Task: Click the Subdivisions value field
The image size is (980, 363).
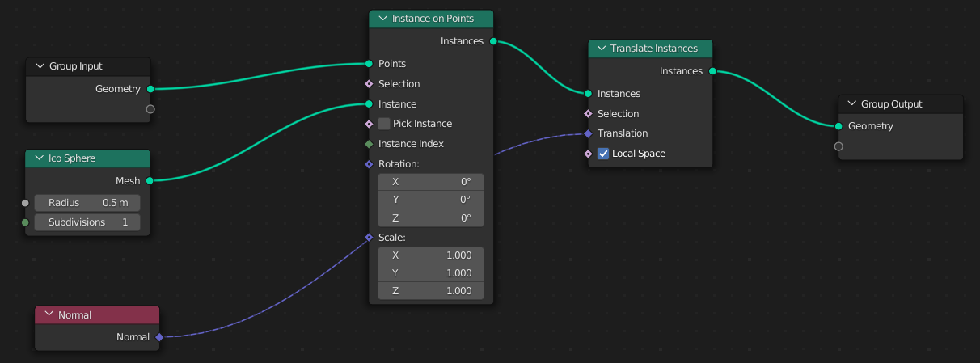Action: pos(87,222)
